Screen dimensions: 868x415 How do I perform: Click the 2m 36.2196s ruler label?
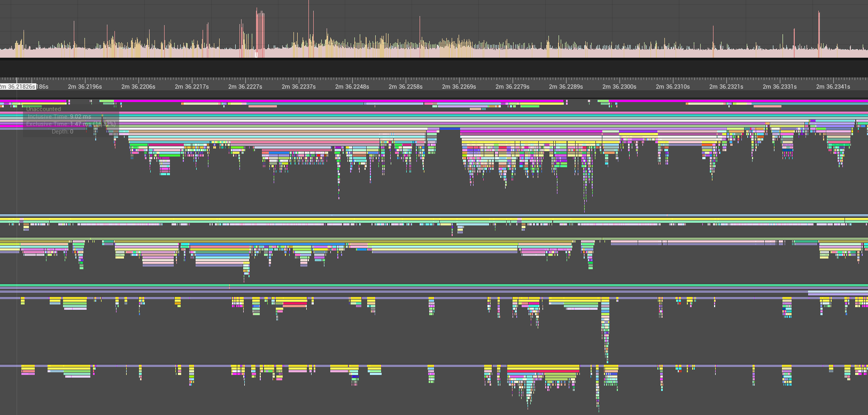pos(84,87)
